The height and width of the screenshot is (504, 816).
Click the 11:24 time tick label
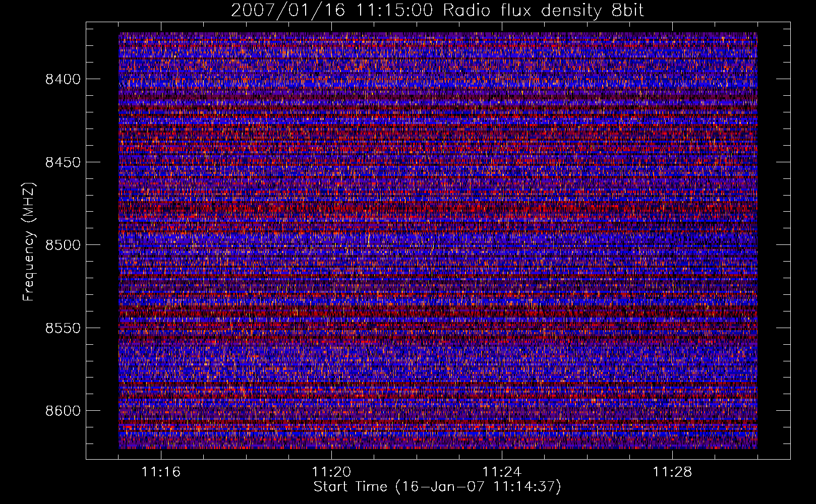502,472
